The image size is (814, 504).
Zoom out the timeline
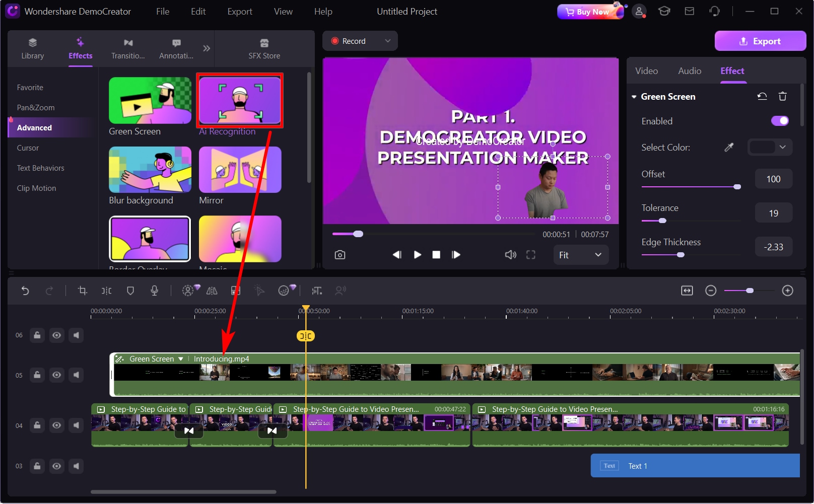711,291
